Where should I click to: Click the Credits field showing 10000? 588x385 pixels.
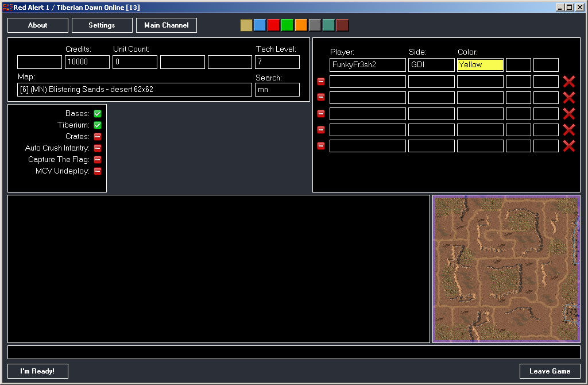(x=87, y=62)
